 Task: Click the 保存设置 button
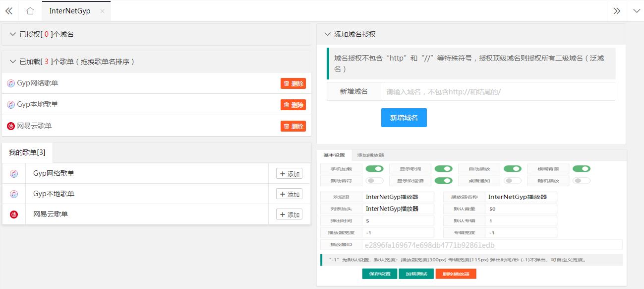(x=379, y=274)
